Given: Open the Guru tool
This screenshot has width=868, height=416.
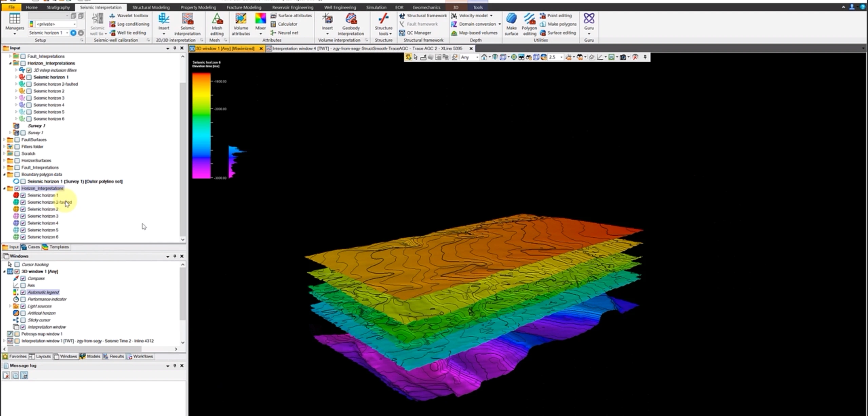Looking at the screenshot, I should [x=589, y=24].
